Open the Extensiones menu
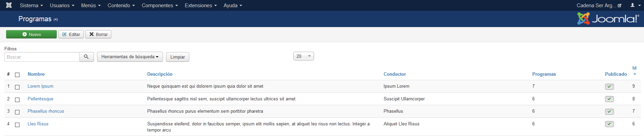The width and height of the screenshot is (644, 136). click(x=201, y=5)
